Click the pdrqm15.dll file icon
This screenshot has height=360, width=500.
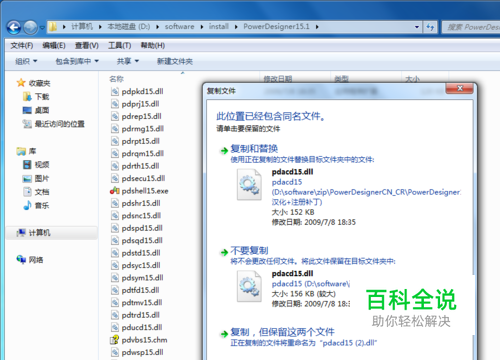[x=115, y=154]
